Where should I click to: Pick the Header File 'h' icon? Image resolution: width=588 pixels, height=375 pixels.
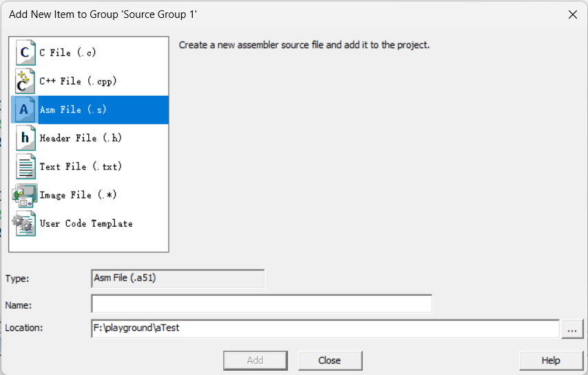(x=25, y=138)
